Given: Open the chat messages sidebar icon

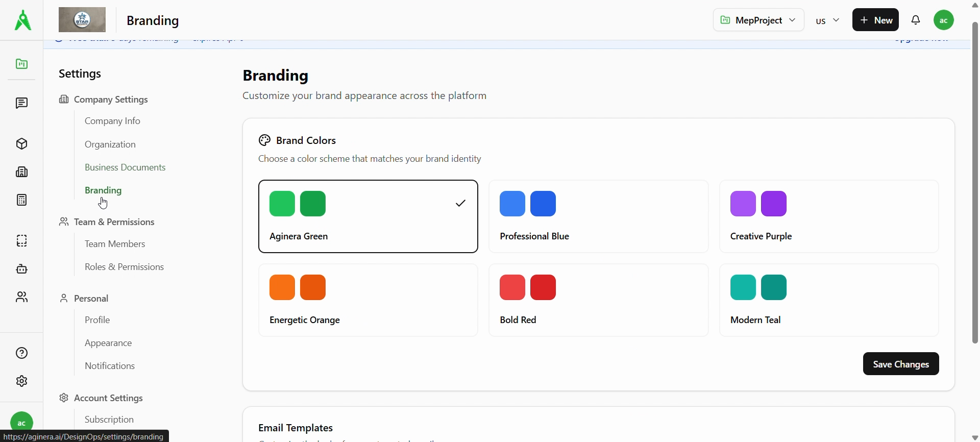Looking at the screenshot, I should pyautogui.click(x=21, y=103).
